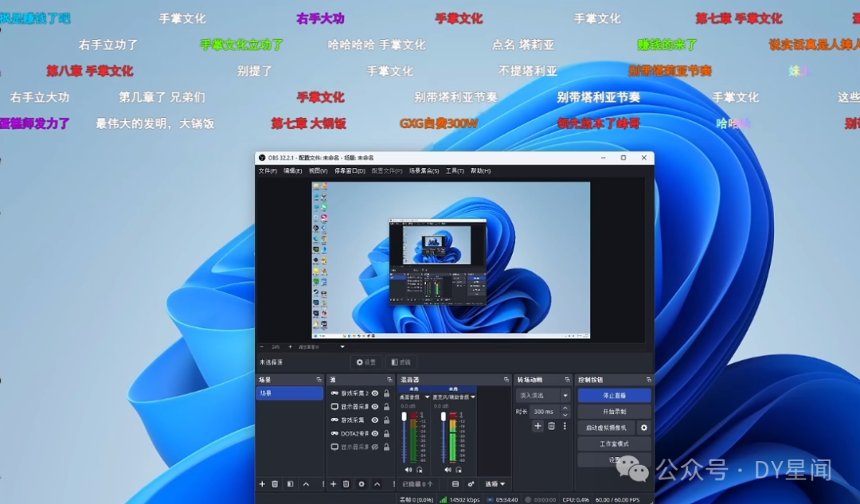Viewport: 860px width, 504px height.
Task: Remove selected source using 来源 trash icon
Action: tap(346, 484)
